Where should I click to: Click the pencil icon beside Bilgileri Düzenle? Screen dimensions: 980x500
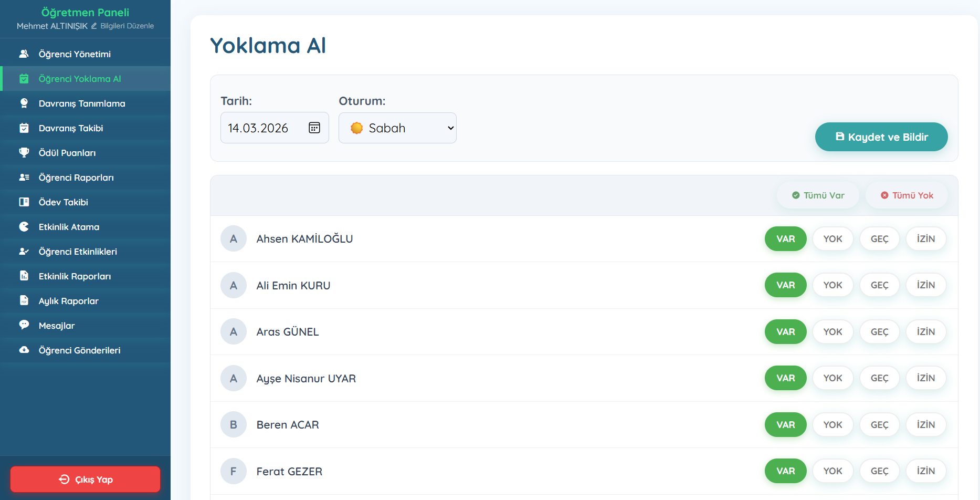(94, 26)
